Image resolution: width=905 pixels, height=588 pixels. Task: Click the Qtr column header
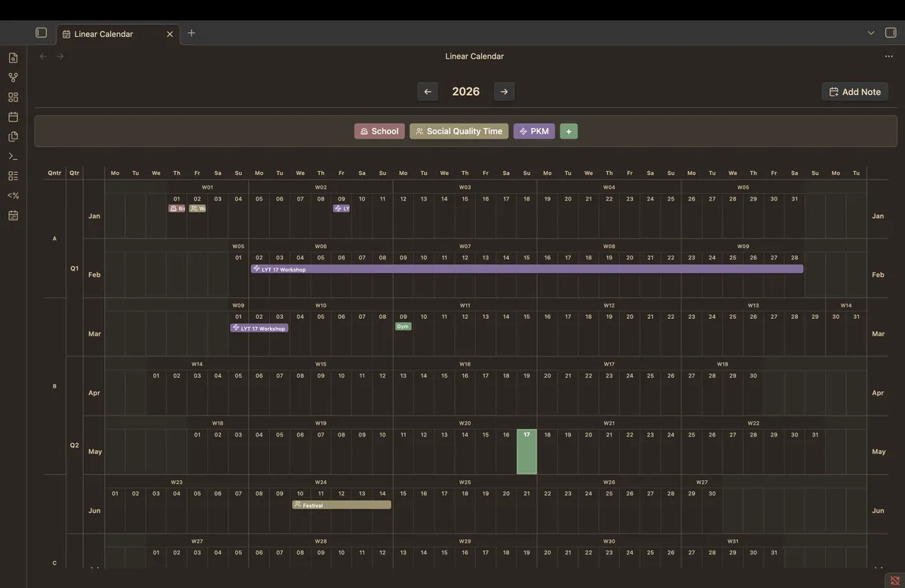(x=75, y=173)
